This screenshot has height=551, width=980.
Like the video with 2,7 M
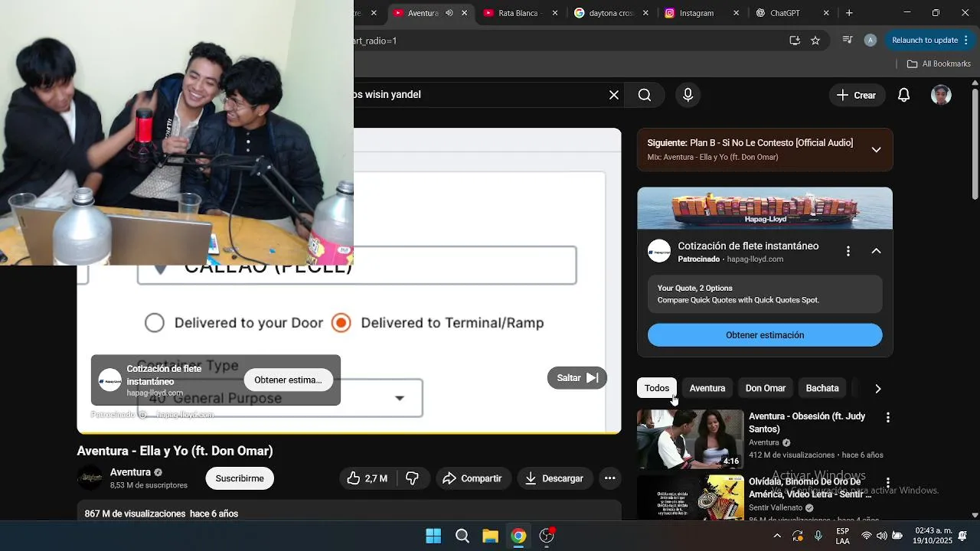click(368, 478)
